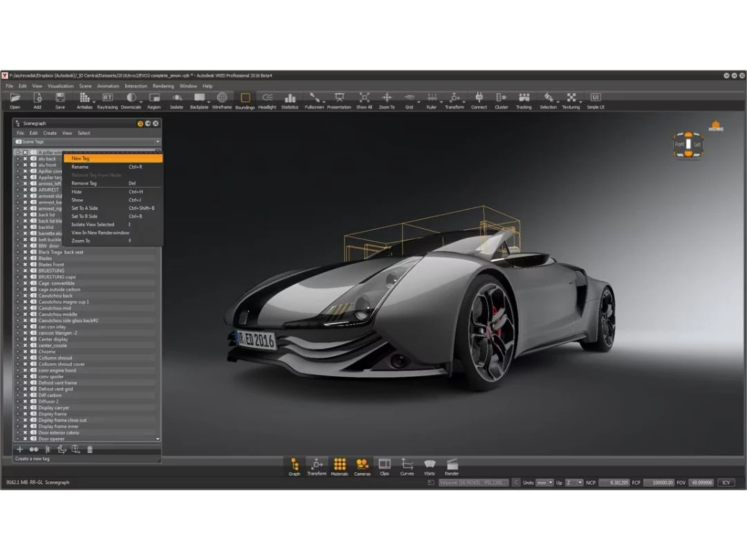Toggle the Boundings display button

pos(245,99)
